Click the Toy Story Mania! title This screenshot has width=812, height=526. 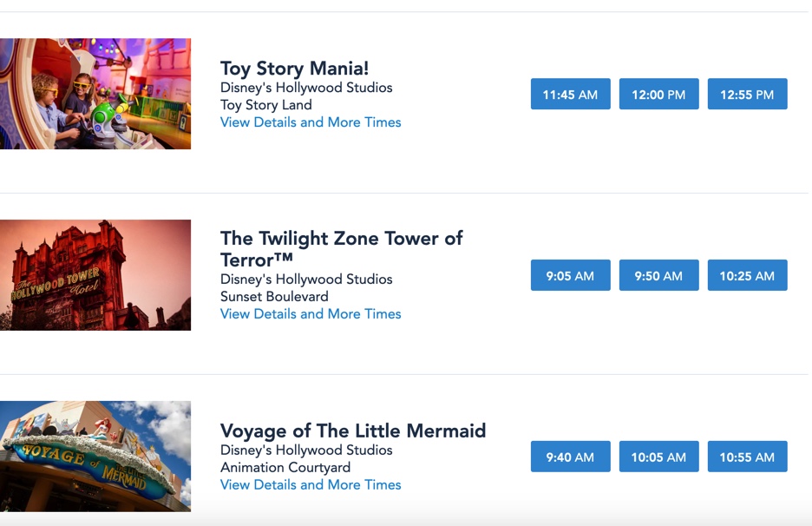pos(294,69)
